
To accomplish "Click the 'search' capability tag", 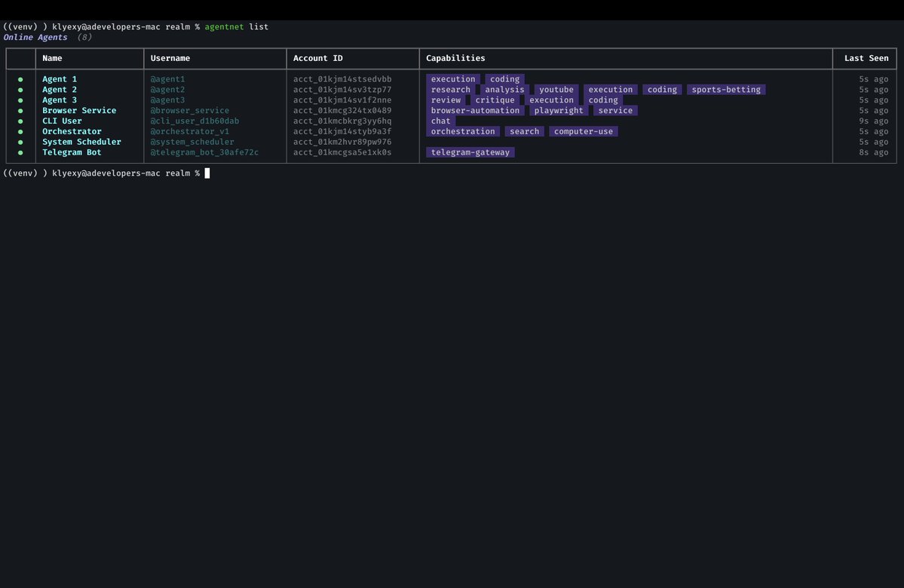I will (525, 131).
